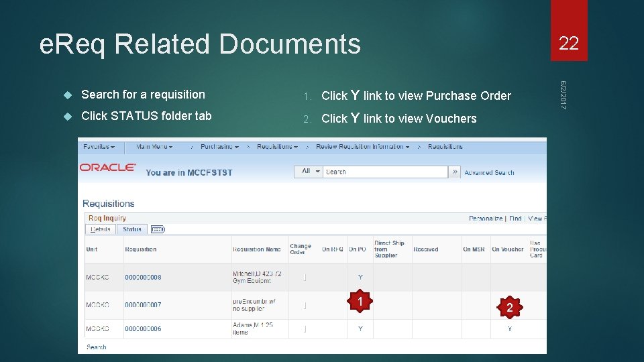Sort by the On Voucher column header
Image resolution: width=644 pixels, height=362 pixels.
point(508,249)
